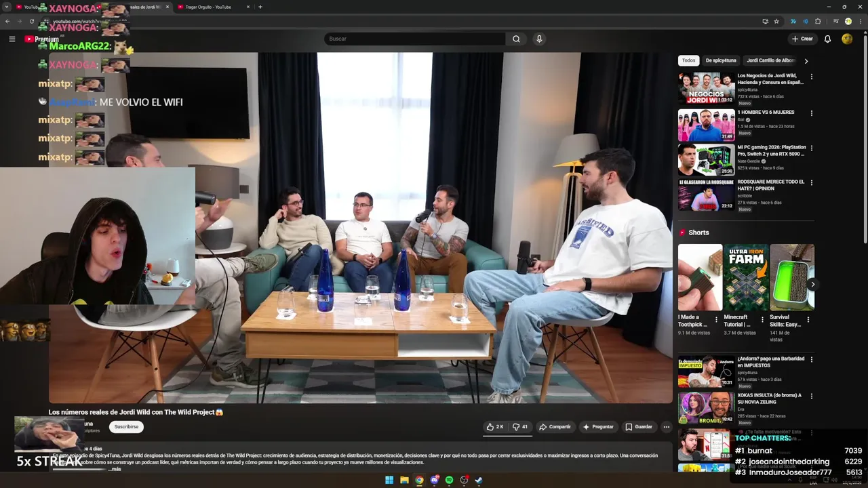Viewport: 868px width, 488px height.
Task: Click the search magnifier button
Action: coord(516,39)
